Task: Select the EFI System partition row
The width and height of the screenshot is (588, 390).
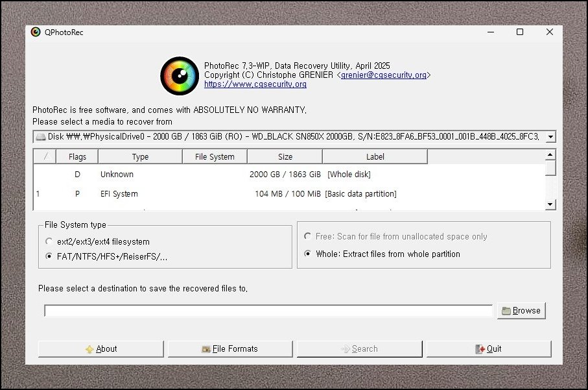Action: pos(289,193)
